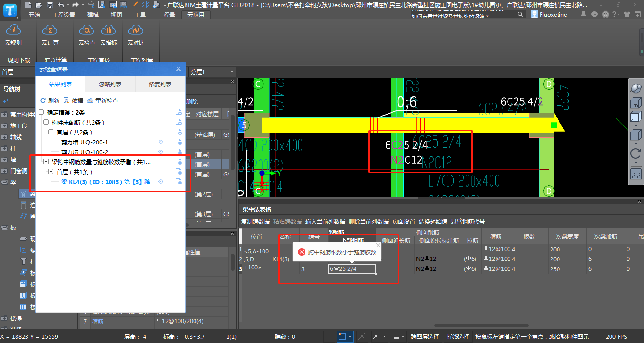644x343 pixels.
Task: Click the ignore icon for KL4(3) row
Action: pyautogui.click(x=178, y=182)
